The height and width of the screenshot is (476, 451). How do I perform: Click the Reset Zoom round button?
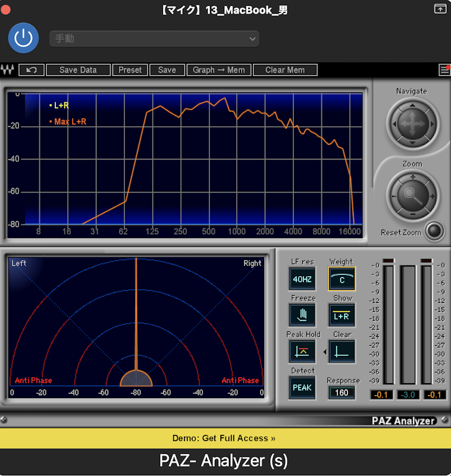(434, 231)
